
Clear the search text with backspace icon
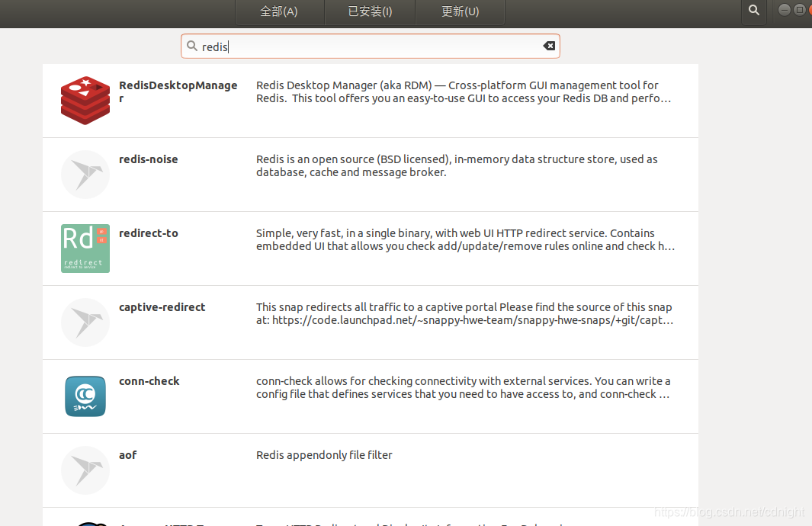tap(549, 46)
